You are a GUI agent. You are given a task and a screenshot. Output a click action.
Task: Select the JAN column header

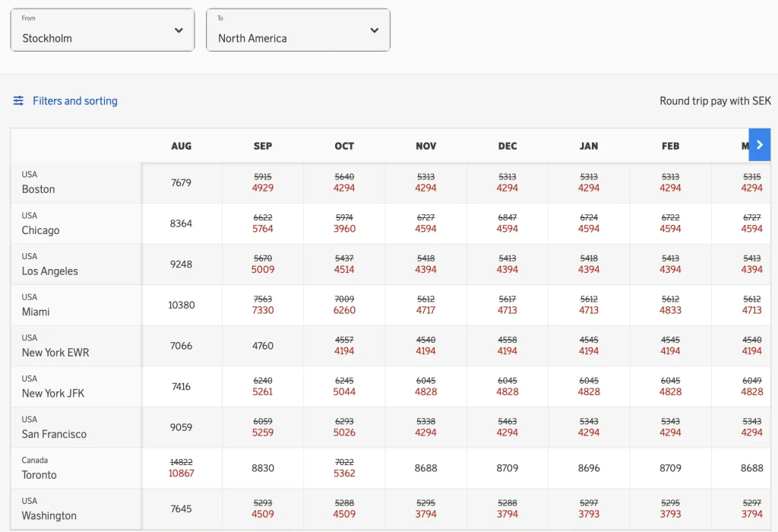(589, 146)
